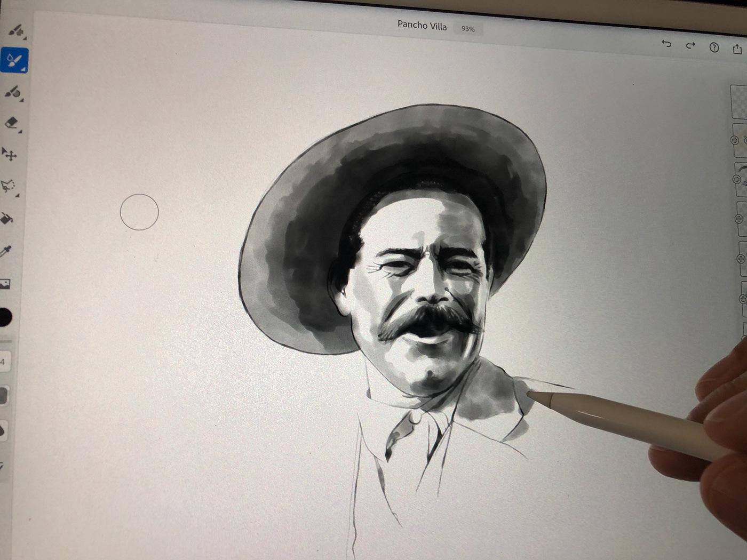Tap the 93% zoom level indicator
The height and width of the screenshot is (560, 747).
[468, 29]
